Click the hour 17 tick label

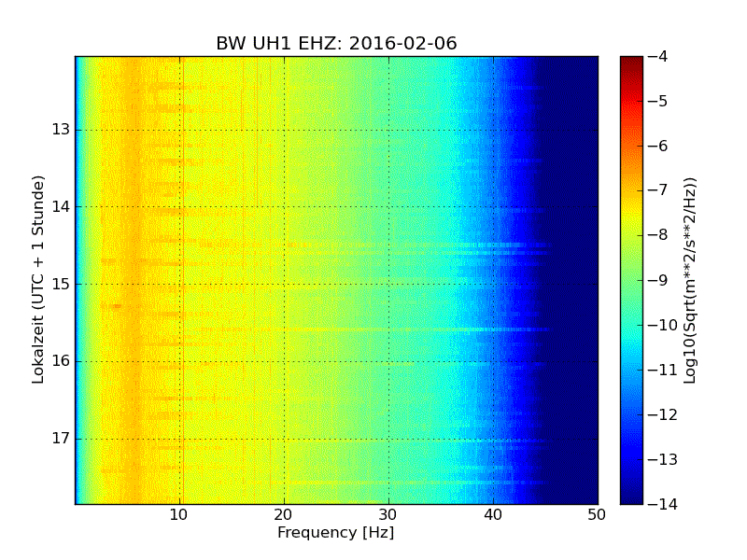[61, 439]
